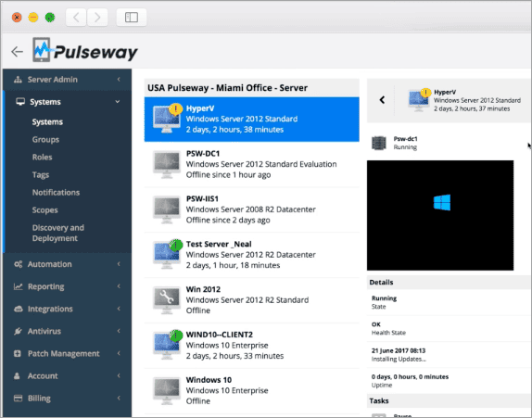Click the Running state value
The height and width of the screenshot is (418, 532).
click(384, 298)
